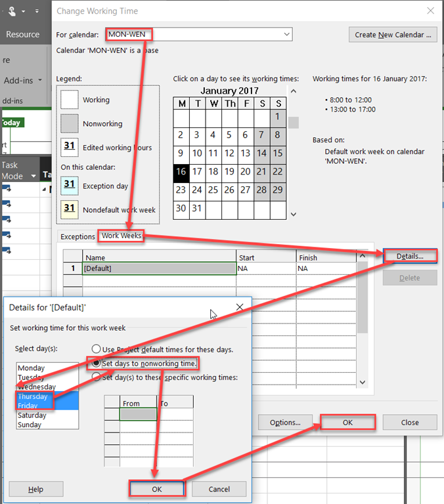Select Saturday in the day list
This screenshot has width=444, height=504.
(x=32, y=415)
